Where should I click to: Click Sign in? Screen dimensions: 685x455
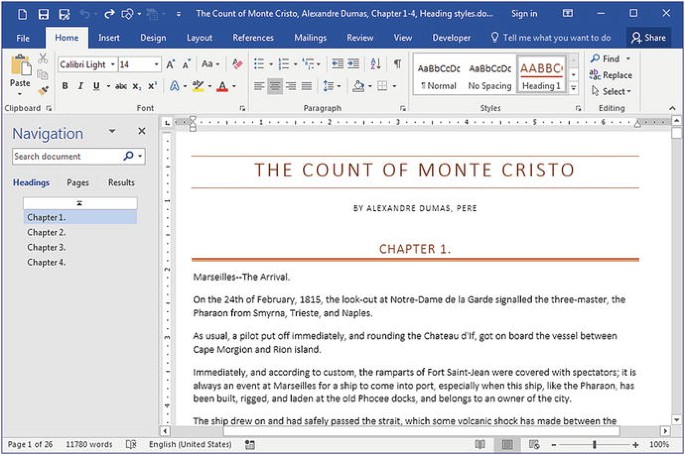pyautogui.click(x=524, y=14)
